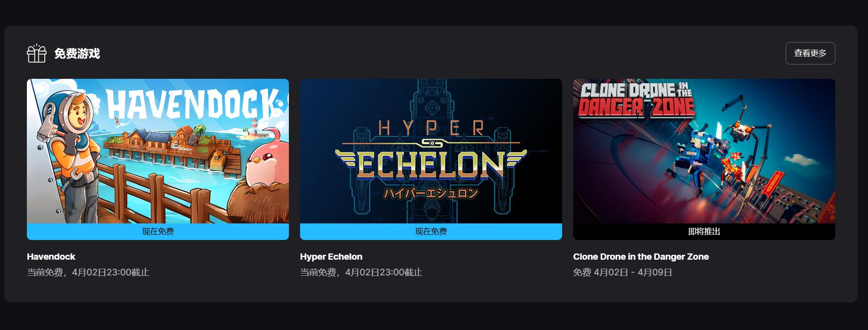Screen dimensions: 868x330
Task: Click the ECHELON winged logo text
Action: coord(431,165)
